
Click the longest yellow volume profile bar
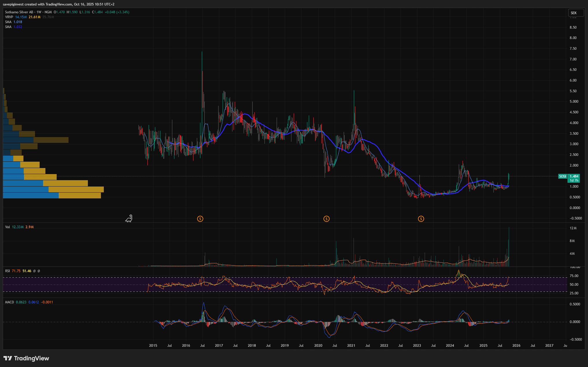[x=76, y=189]
